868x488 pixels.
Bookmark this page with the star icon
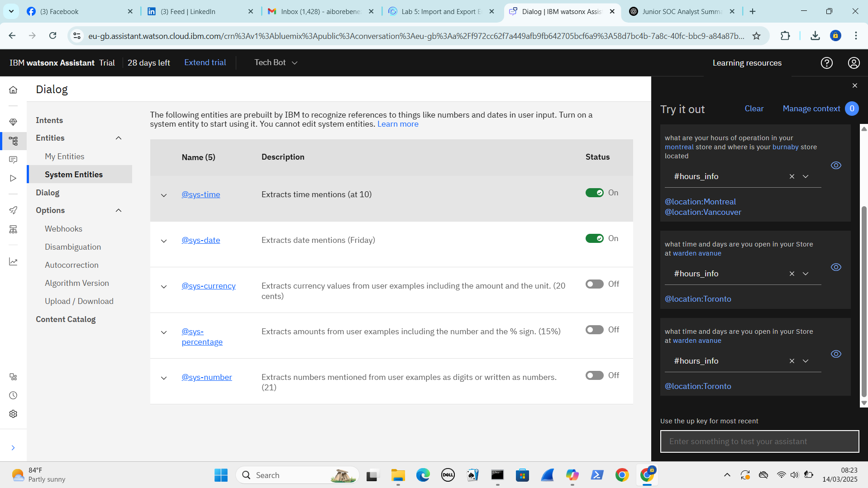point(756,36)
